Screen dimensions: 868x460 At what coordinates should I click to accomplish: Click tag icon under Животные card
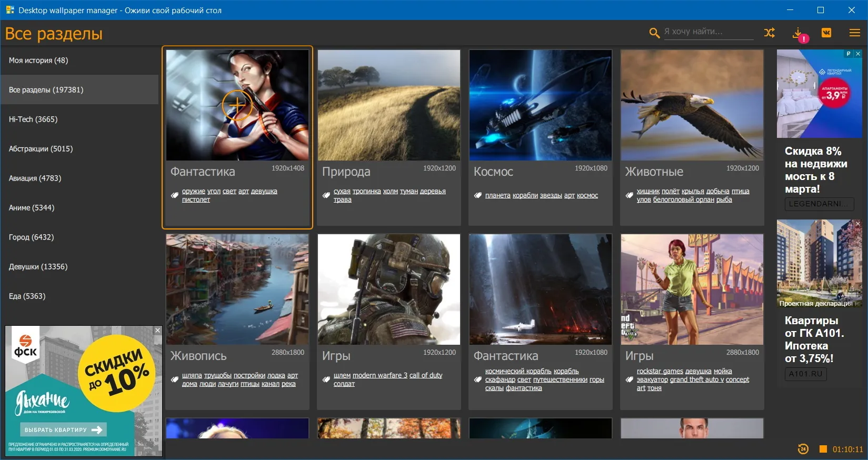[630, 195]
